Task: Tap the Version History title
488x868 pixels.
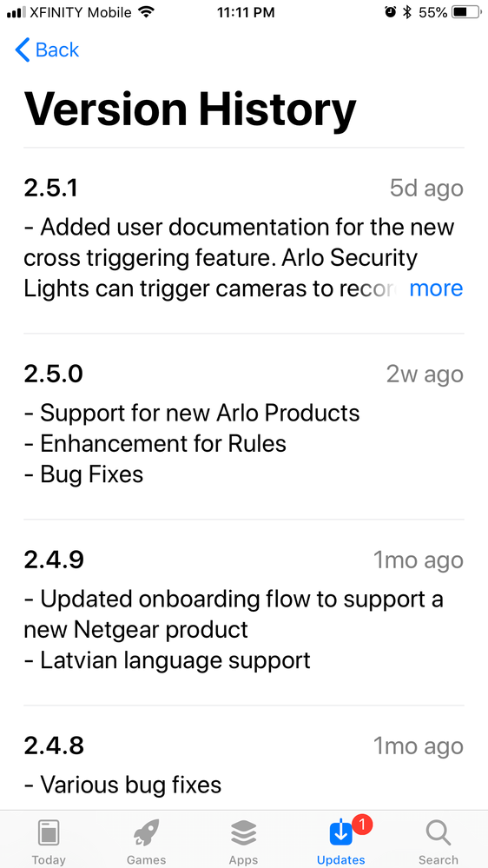Action: click(x=190, y=109)
